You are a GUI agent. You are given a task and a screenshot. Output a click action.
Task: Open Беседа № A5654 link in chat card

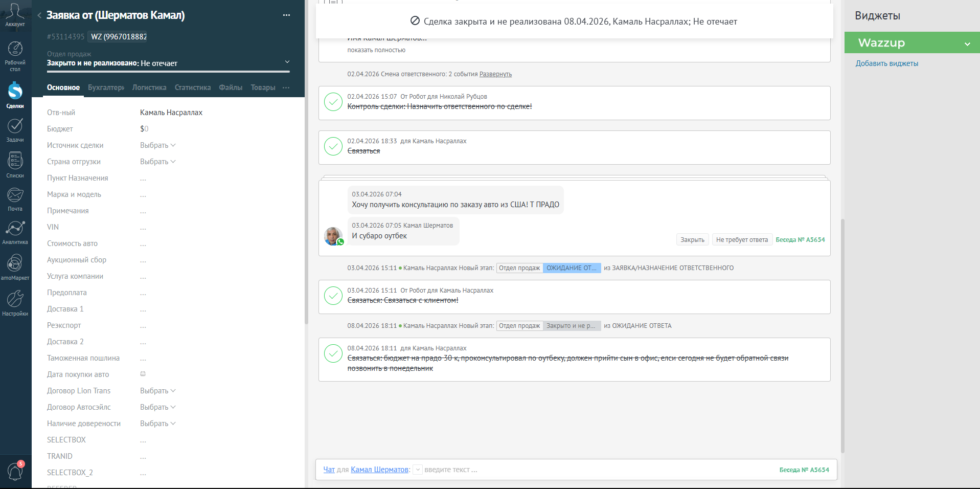[800, 240]
